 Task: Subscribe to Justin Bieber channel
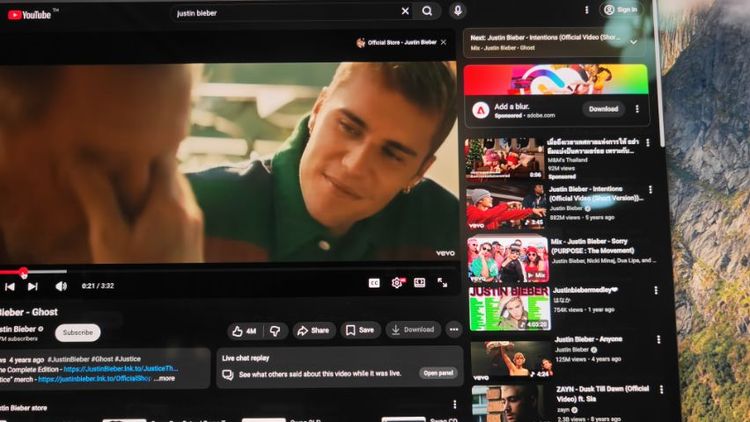[77, 333]
